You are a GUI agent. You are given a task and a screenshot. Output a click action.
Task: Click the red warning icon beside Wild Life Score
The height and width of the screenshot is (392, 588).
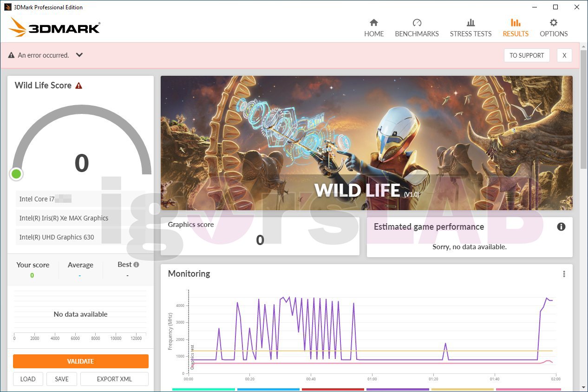[x=79, y=86]
